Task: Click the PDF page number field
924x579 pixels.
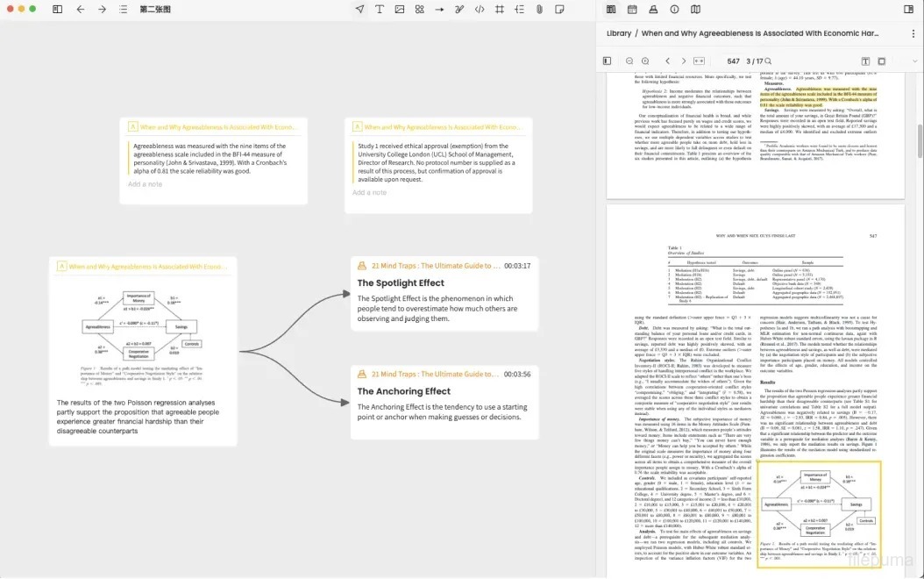Action: (734, 61)
